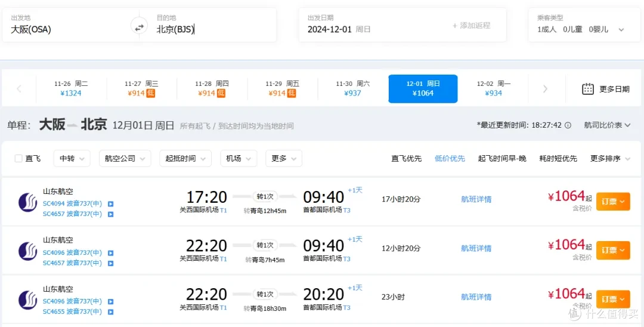The width and height of the screenshot is (644, 327).
Task: Click the 20:20 arrival time
Action: tap(324, 295)
